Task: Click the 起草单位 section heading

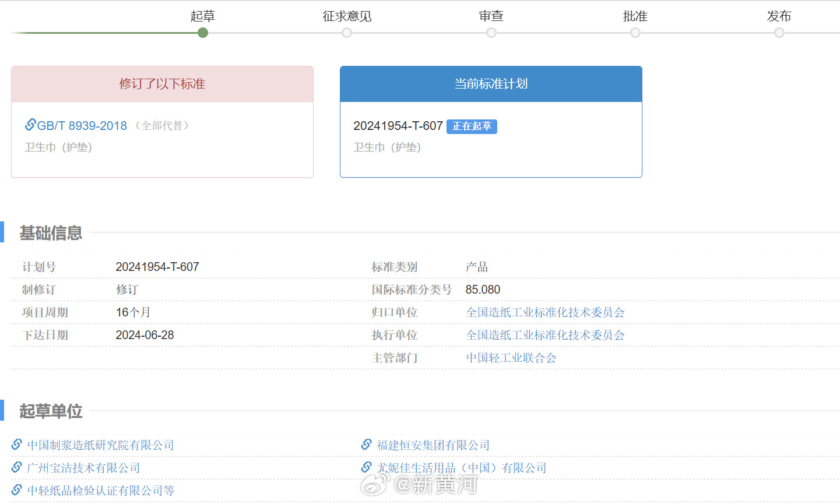Action: click(x=51, y=411)
